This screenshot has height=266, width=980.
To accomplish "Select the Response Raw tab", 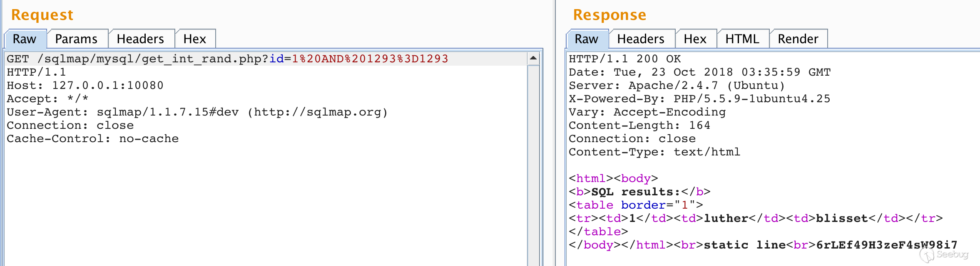I will coord(586,39).
